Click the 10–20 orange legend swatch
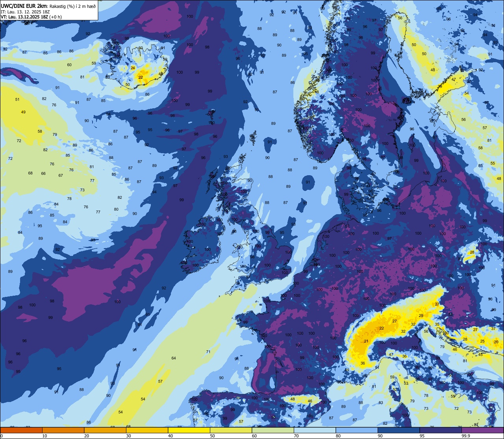Viewport: 504px width, 439px height. click(63, 430)
